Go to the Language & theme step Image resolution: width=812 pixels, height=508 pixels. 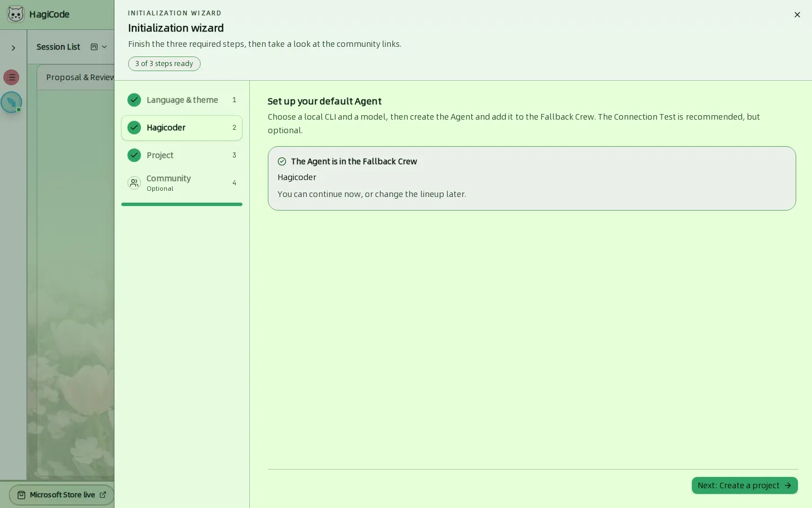[x=182, y=100]
